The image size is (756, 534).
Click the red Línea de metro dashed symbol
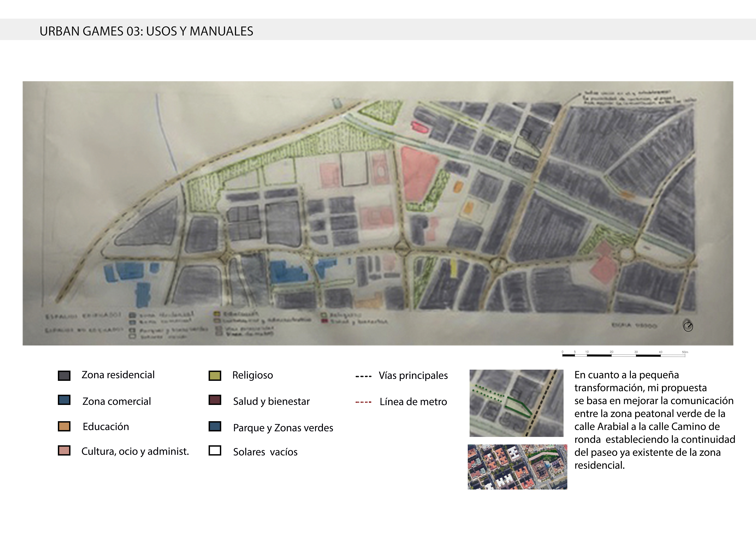[x=364, y=402]
